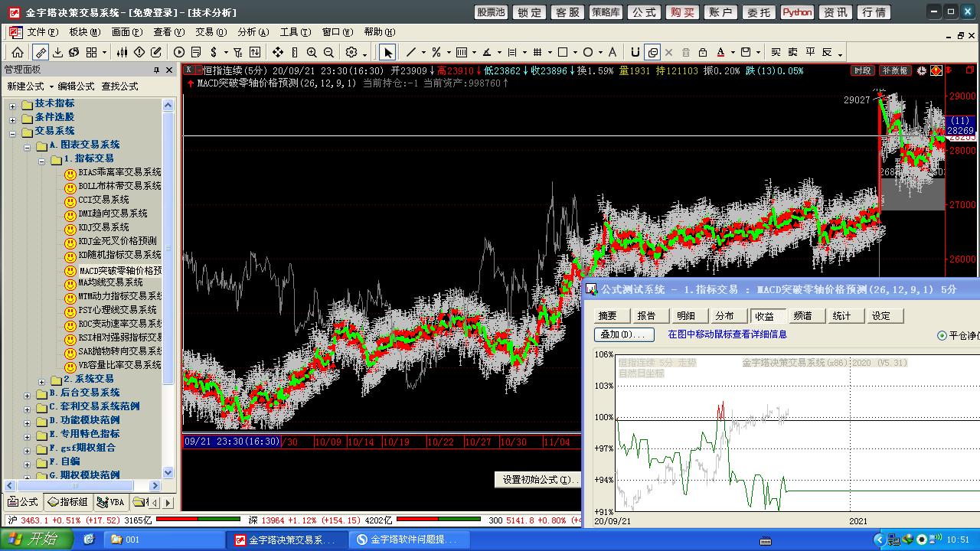
Task: Open the 新建公式 dropdown arrow
Action: [51, 86]
